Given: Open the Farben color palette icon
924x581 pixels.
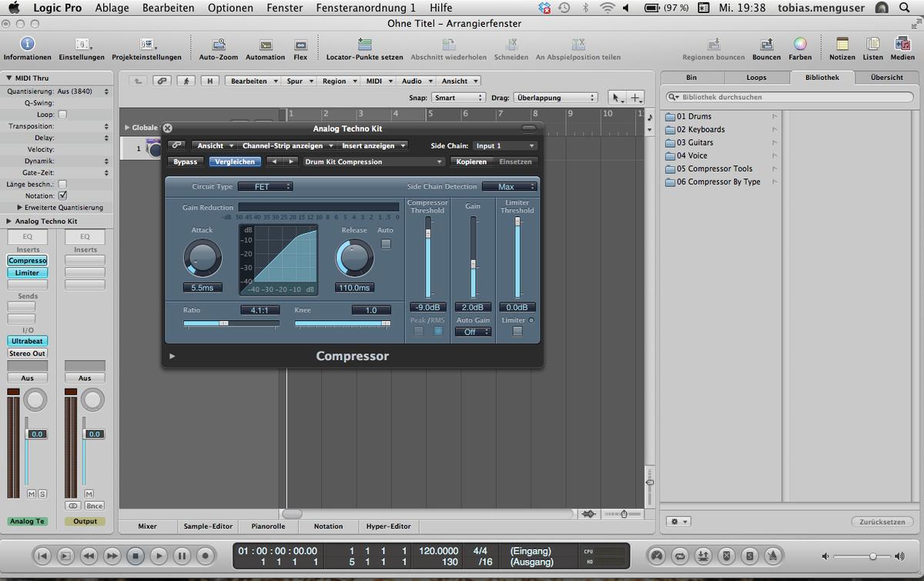Looking at the screenshot, I should (800, 44).
